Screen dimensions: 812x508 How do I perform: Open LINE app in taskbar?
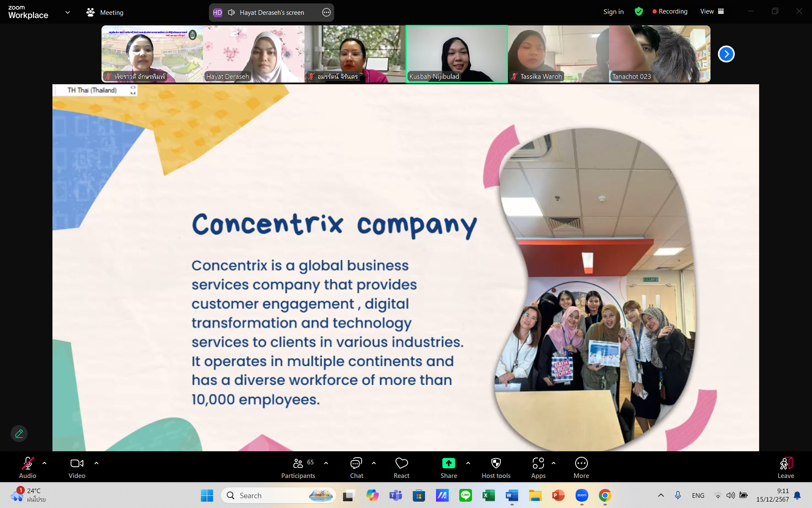coord(466,495)
